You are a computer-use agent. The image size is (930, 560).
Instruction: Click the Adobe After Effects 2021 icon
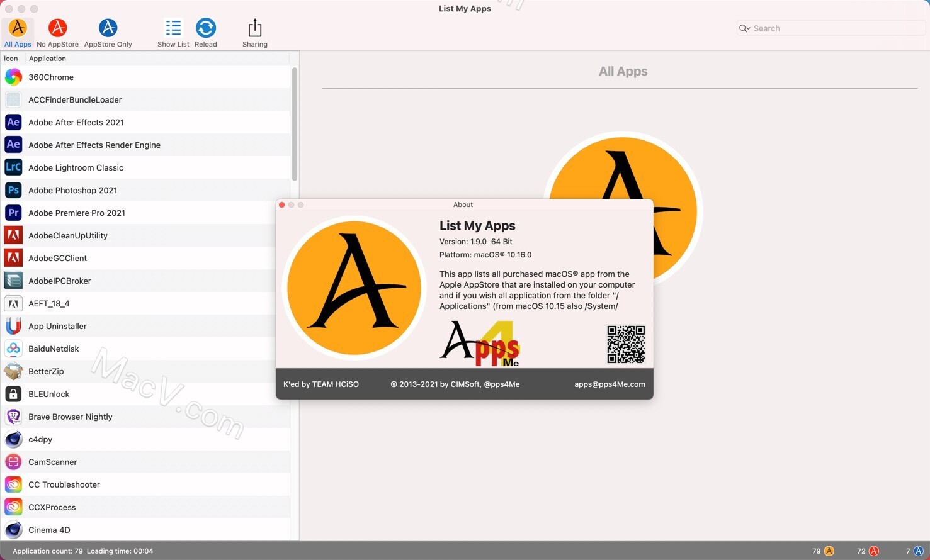[x=13, y=122]
